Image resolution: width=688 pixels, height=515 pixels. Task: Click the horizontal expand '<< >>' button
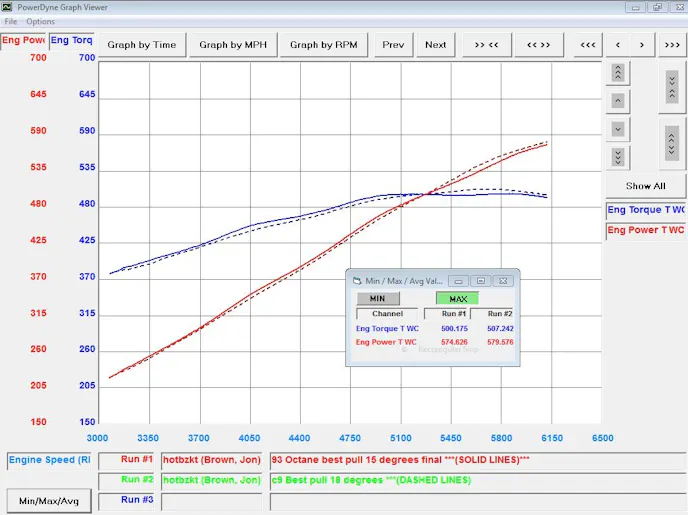pyautogui.click(x=538, y=45)
